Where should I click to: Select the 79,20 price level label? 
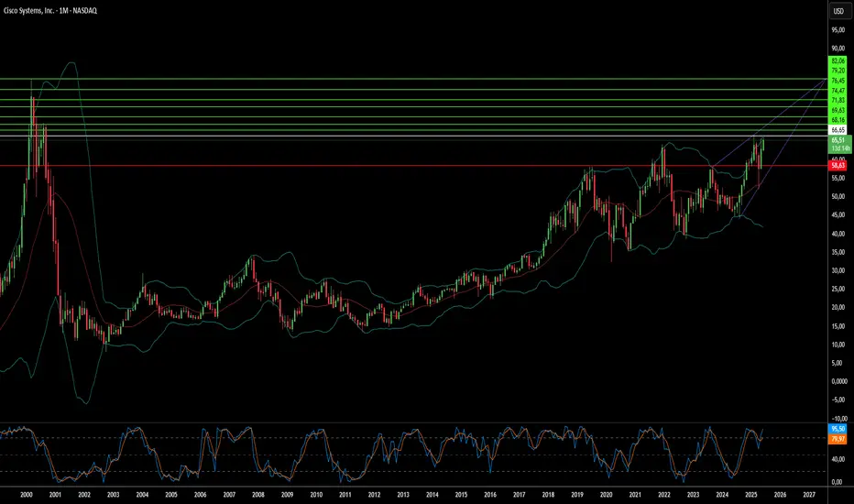838,71
